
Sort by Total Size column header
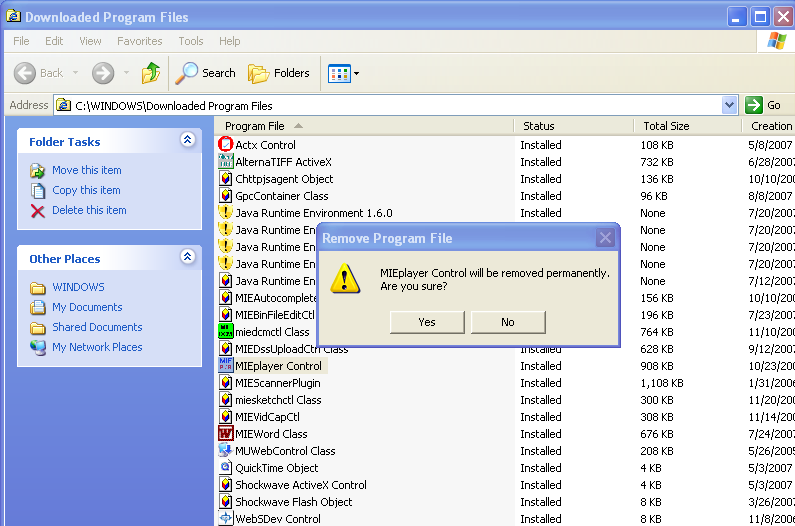point(667,126)
